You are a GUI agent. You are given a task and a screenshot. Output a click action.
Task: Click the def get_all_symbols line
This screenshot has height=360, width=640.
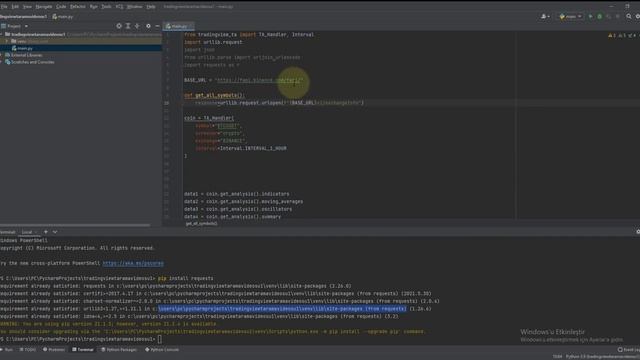(214, 96)
